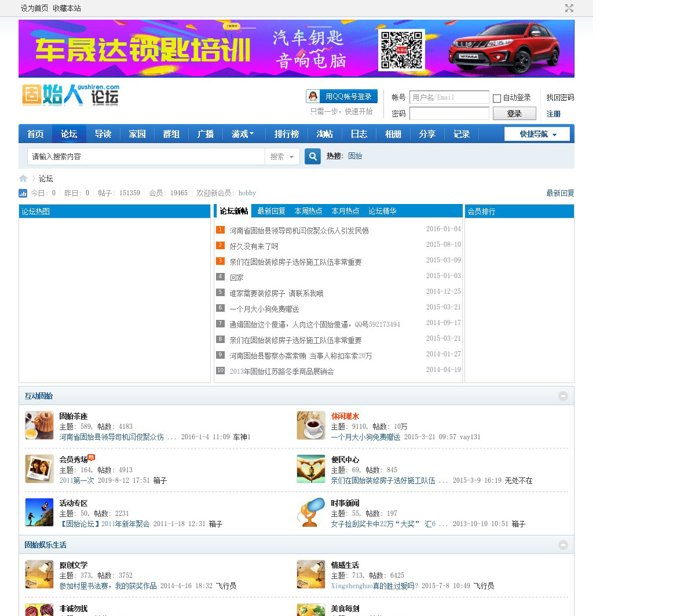This screenshot has width=695, height=616.
Task: Expand the 游戏 navigation menu
Action: coord(243,134)
